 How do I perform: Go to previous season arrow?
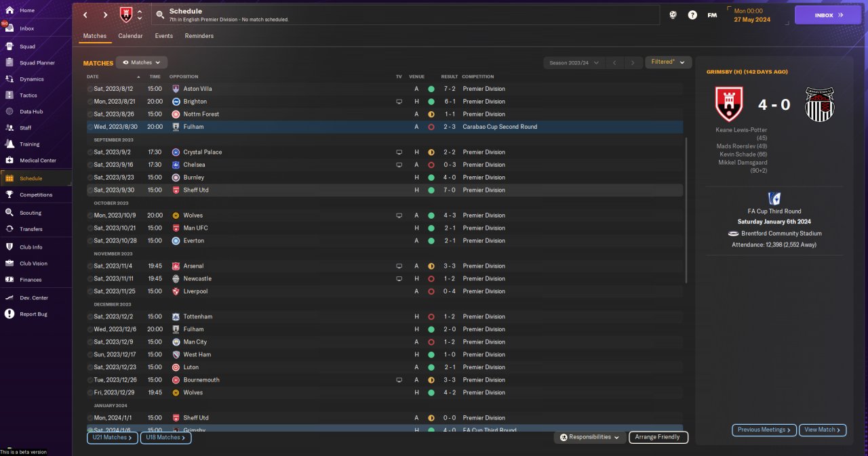tap(614, 62)
